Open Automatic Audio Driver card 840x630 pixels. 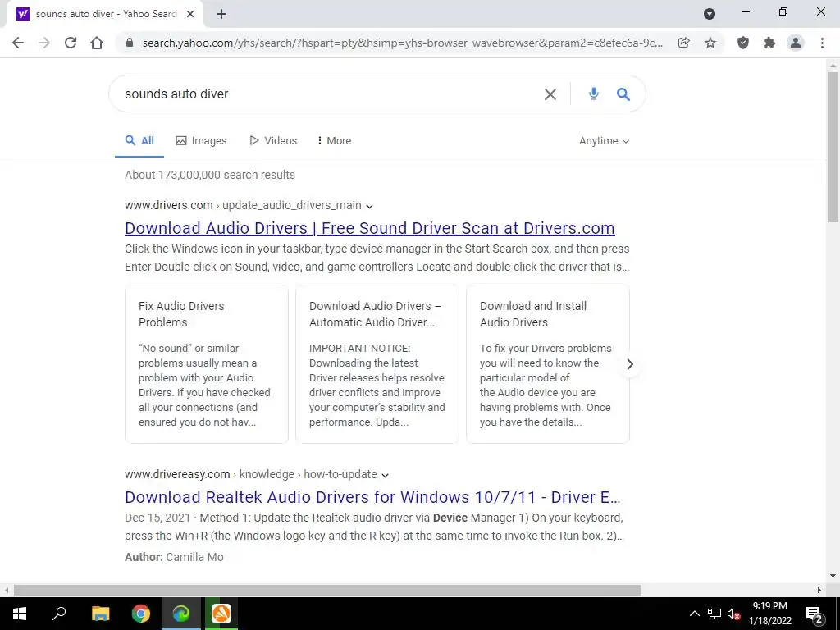coord(377,364)
